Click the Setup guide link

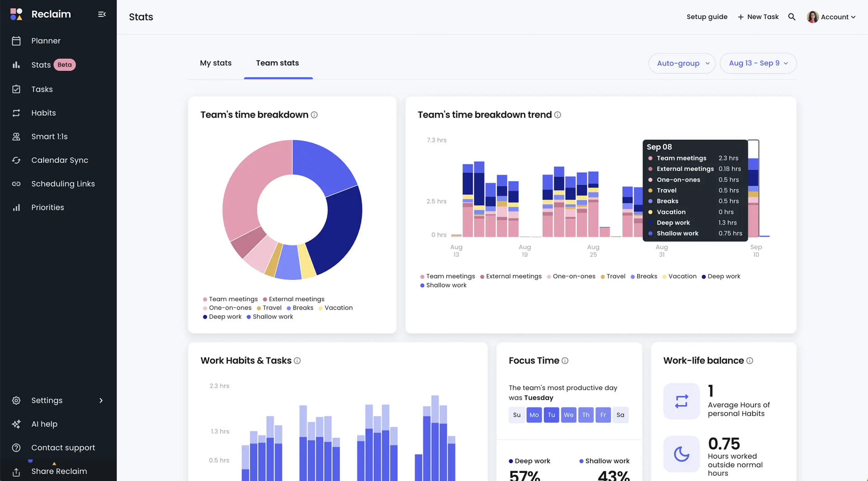click(707, 17)
